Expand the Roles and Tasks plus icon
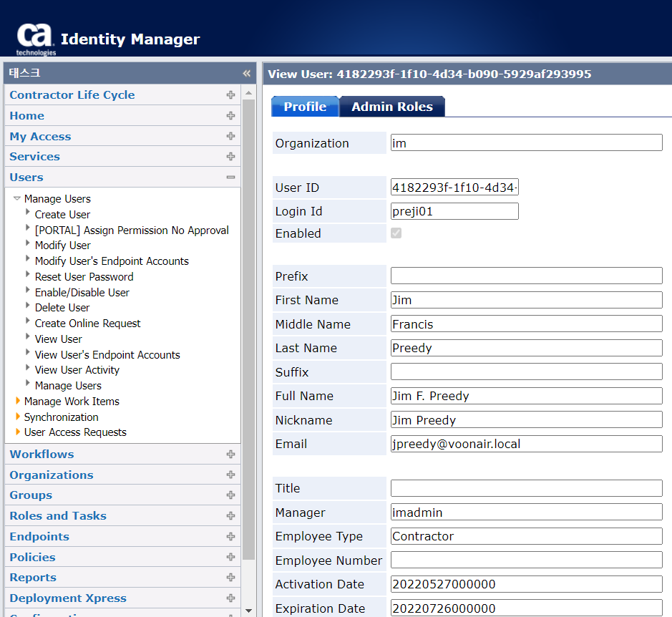Viewport: 672px width, 617px height. click(230, 516)
